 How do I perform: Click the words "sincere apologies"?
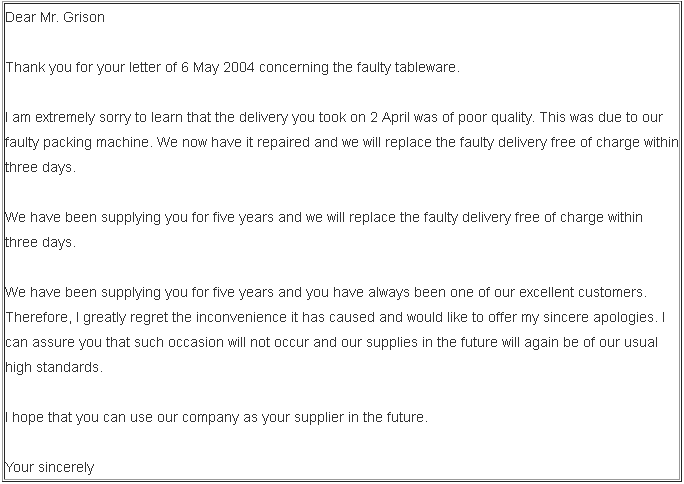(605, 317)
